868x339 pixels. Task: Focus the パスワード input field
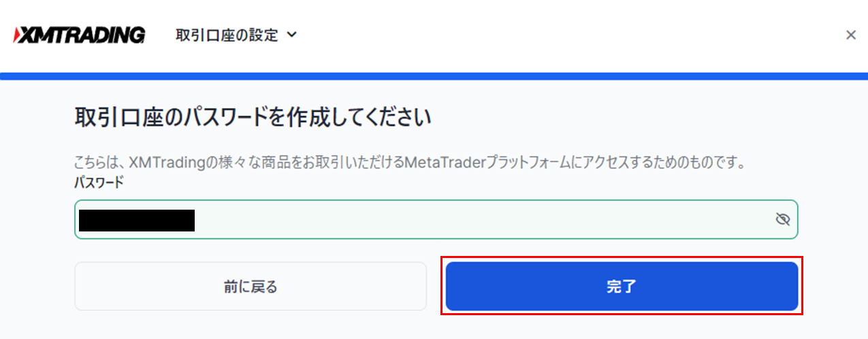[x=436, y=219]
